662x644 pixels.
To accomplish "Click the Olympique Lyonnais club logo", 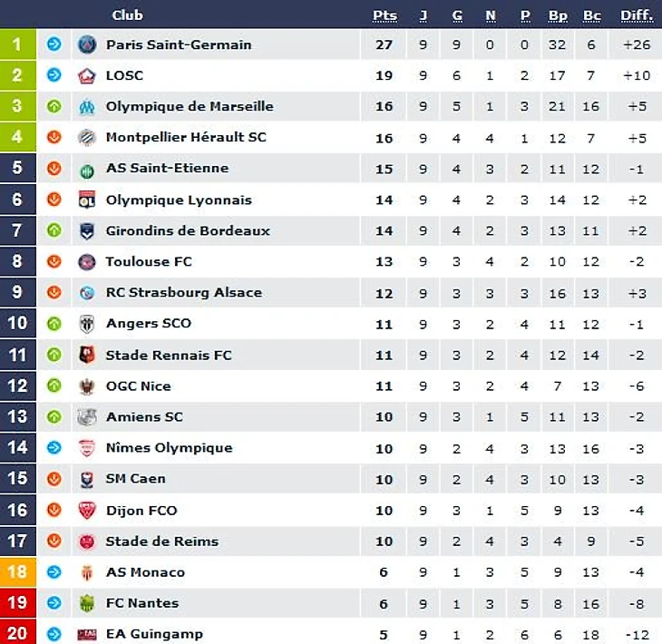I will pos(87,200).
